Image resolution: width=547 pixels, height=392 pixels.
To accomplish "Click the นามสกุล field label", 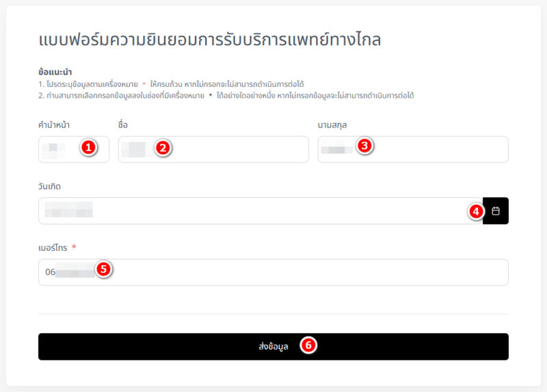I will (334, 124).
